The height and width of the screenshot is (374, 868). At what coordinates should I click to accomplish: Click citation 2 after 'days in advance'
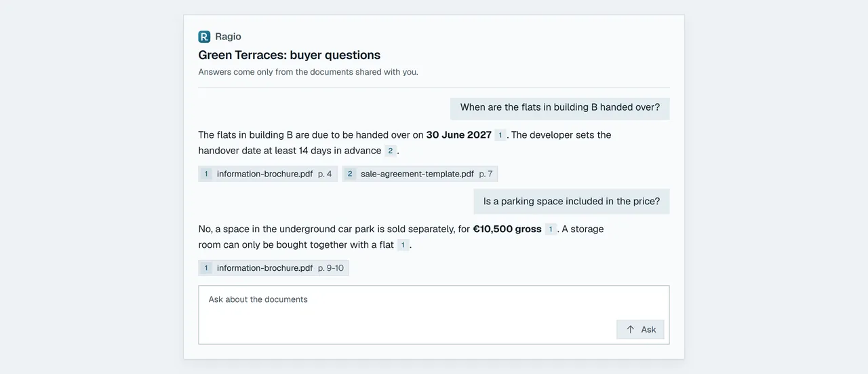[390, 151]
